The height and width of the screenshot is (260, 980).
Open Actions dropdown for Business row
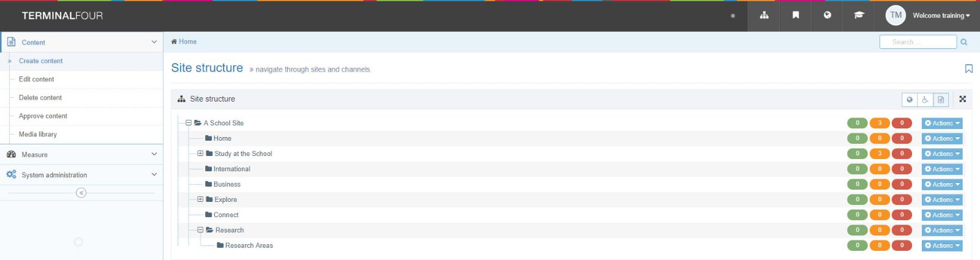pos(942,184)
